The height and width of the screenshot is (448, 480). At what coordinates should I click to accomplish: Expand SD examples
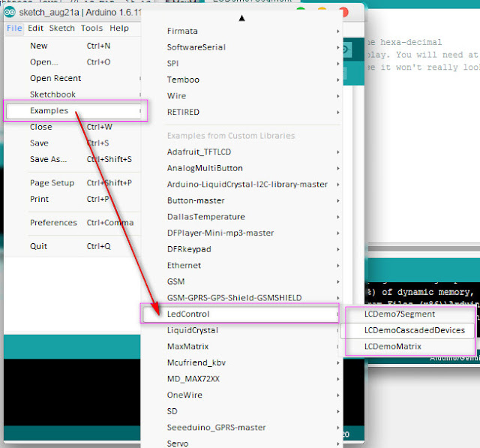241,411
